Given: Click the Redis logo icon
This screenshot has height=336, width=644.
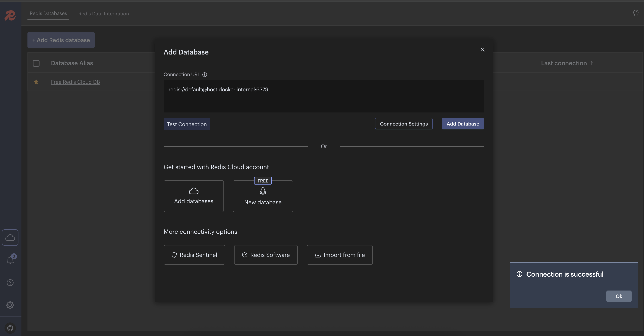Looking at the screenshot, I should click(10, 15).
